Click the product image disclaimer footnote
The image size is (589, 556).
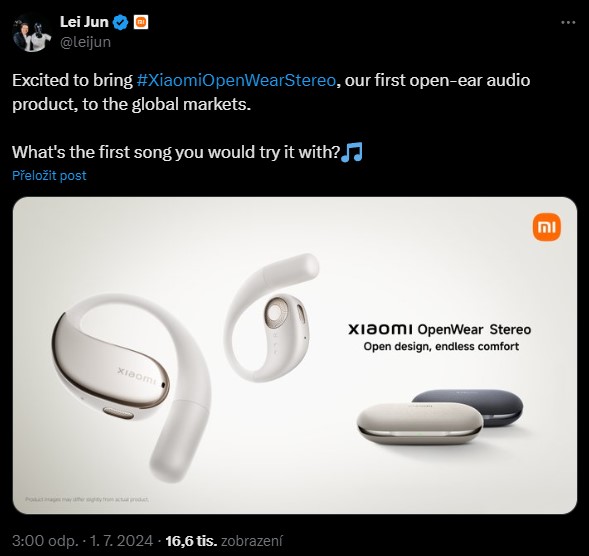[x=87, y=499]
